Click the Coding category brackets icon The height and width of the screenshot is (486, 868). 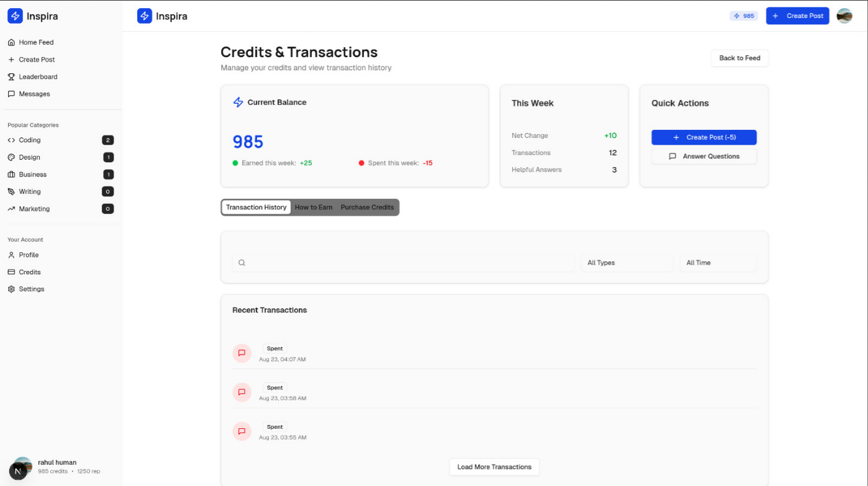pyautogui.click(x=11, y=140)
